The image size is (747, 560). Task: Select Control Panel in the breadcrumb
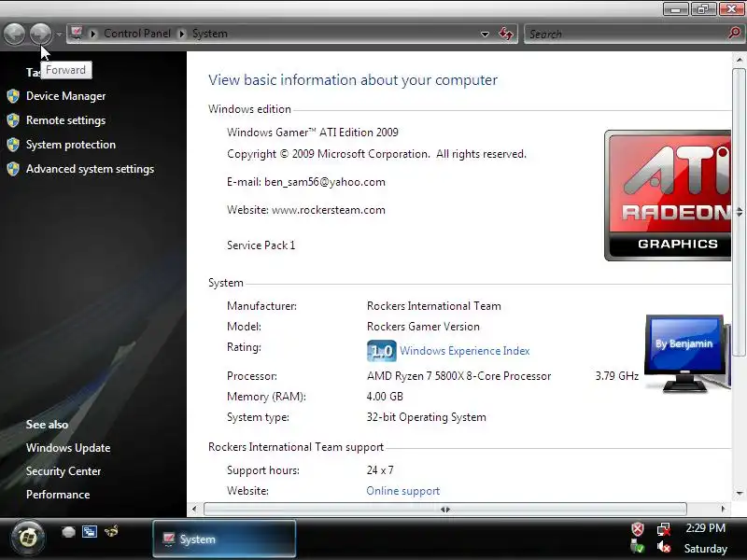137,34
